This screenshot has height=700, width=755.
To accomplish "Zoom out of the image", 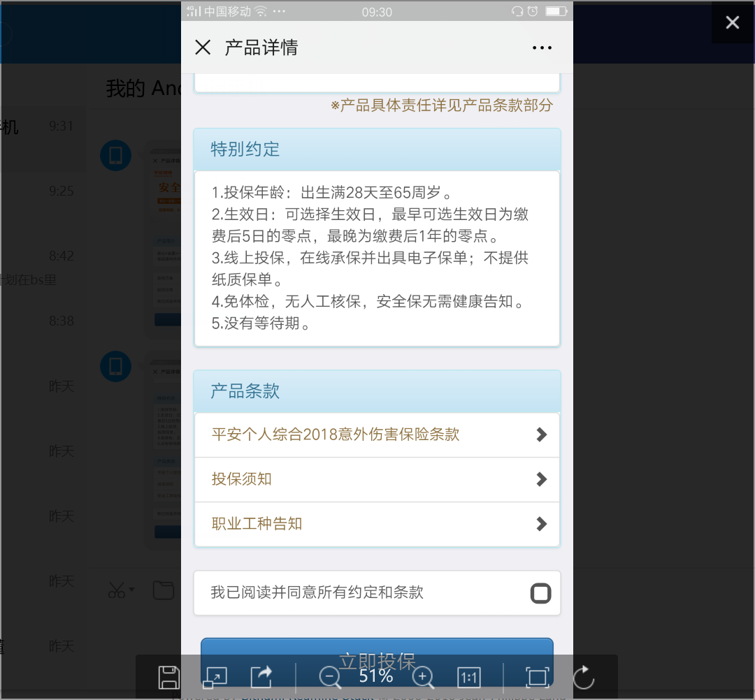I will (330, 678).
